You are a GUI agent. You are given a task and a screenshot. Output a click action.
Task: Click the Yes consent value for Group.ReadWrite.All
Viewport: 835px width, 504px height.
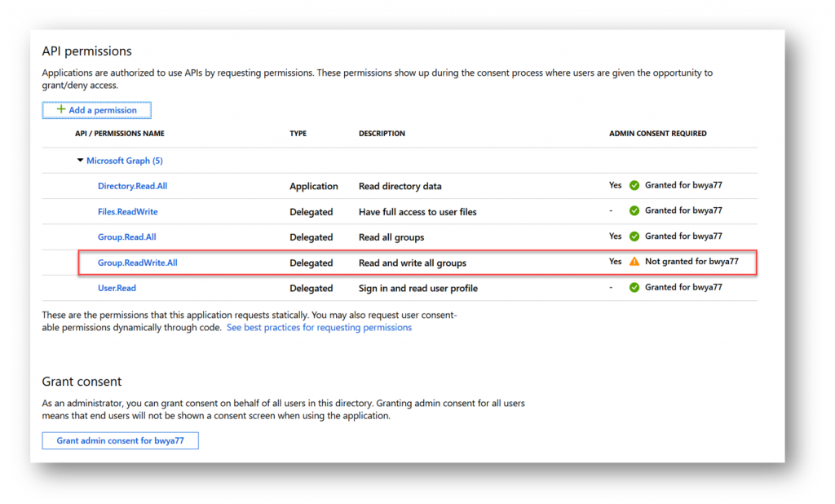click(x=615, y=262)
